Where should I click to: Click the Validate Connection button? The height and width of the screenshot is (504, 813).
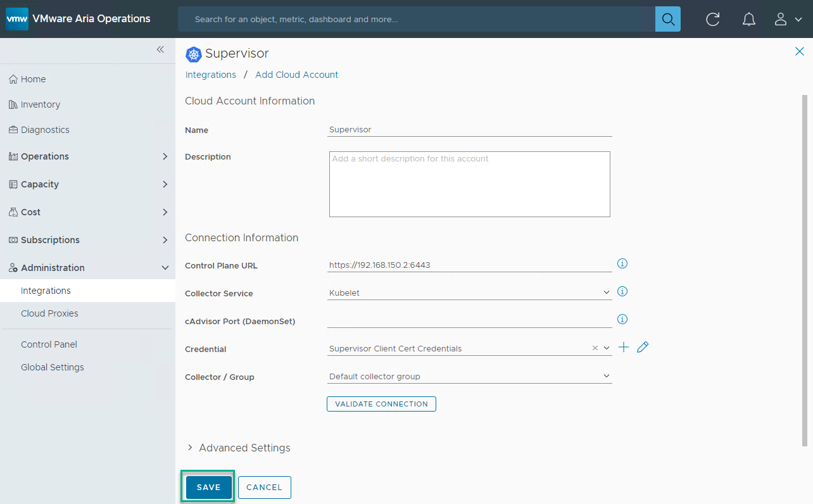tap(381, 404)
